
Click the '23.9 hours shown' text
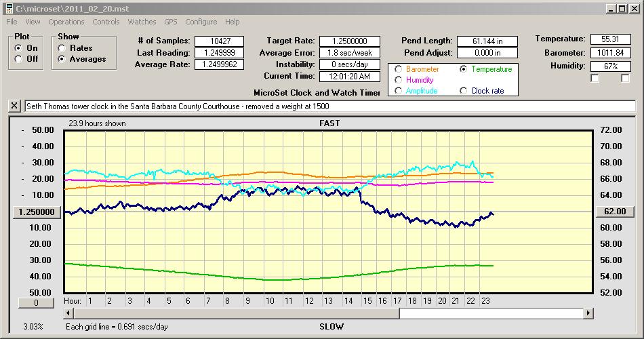97,123
